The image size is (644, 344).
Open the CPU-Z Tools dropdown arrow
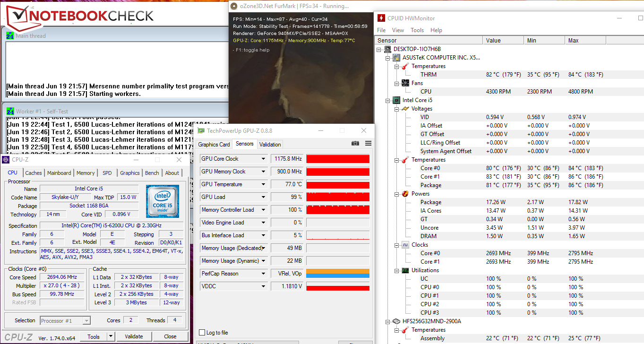point(111,336)
